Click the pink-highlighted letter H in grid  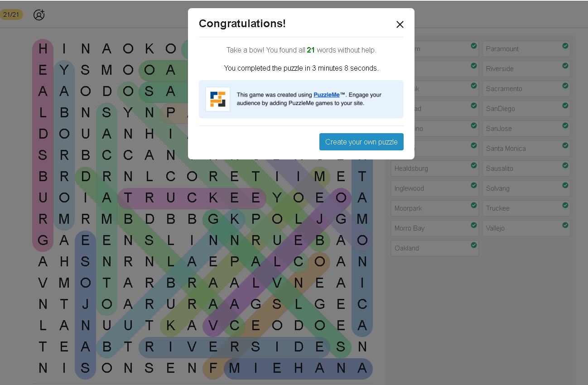tap(43, 48)
